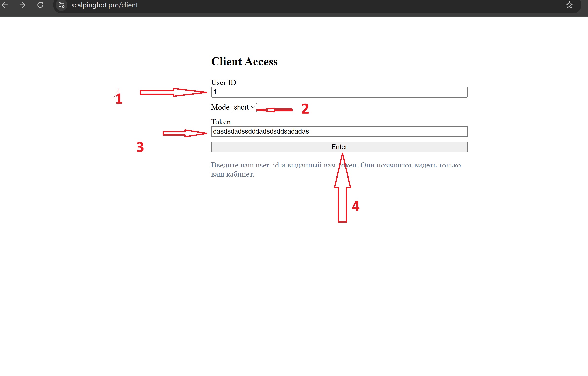Click the red number 3 annotation
Viewport: 588px width, 376px height.
(x=140, y=147)
